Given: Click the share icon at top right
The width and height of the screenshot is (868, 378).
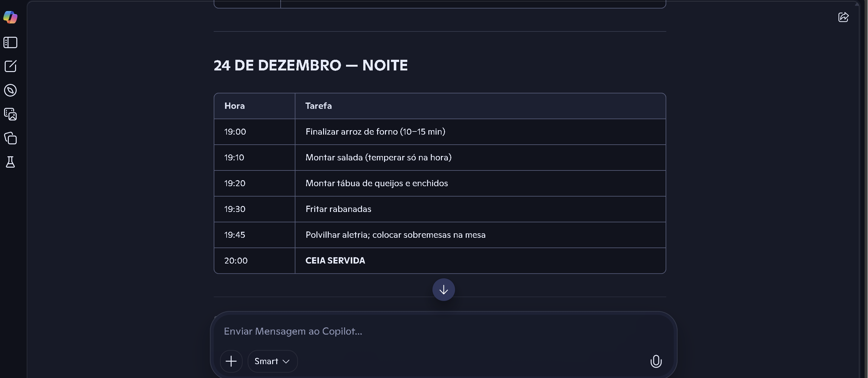Looking at the screenshot, I should (x=843, y=17).
